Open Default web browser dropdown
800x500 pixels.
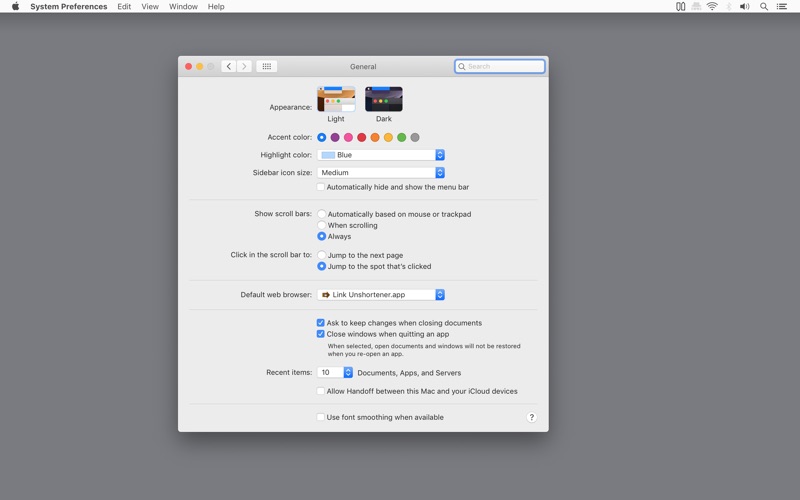pos(381,295)
